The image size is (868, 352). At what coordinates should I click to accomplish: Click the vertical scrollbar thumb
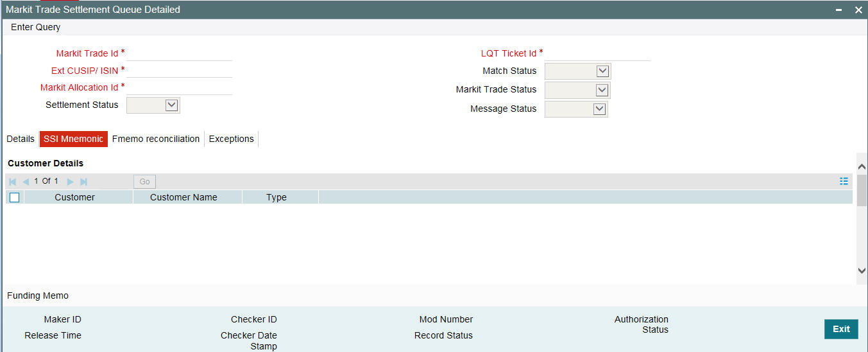point(862,190)
